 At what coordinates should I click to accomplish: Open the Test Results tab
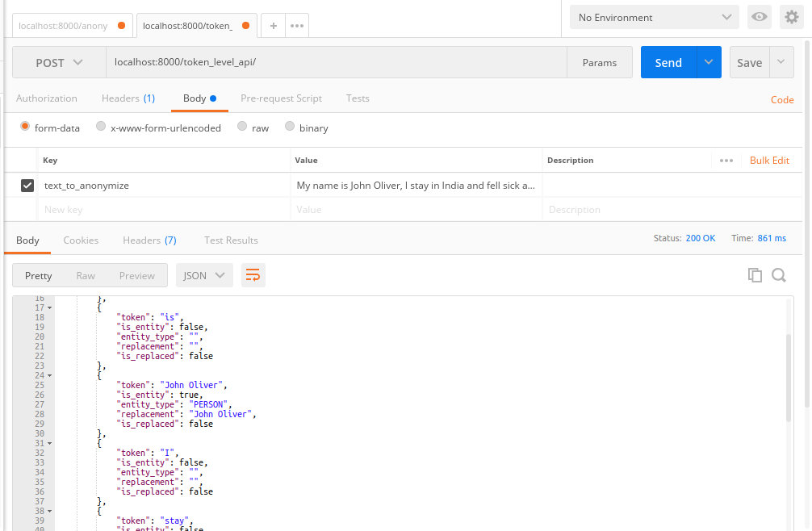[231, 240]
